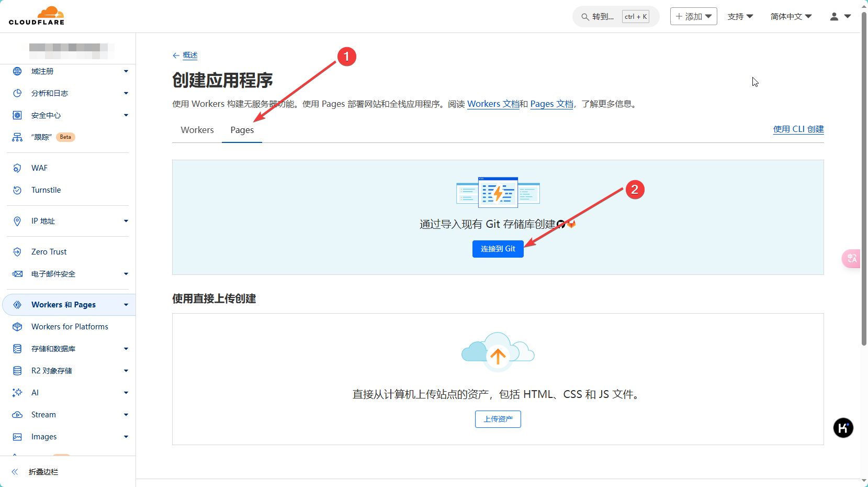Open the 简体中文 language dropdown
The width and height of the screenshot is (868, 487).
(x=791, y=17)
